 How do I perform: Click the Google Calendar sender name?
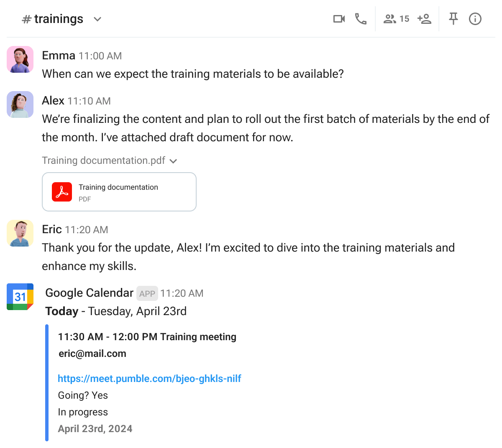[89, 293]
